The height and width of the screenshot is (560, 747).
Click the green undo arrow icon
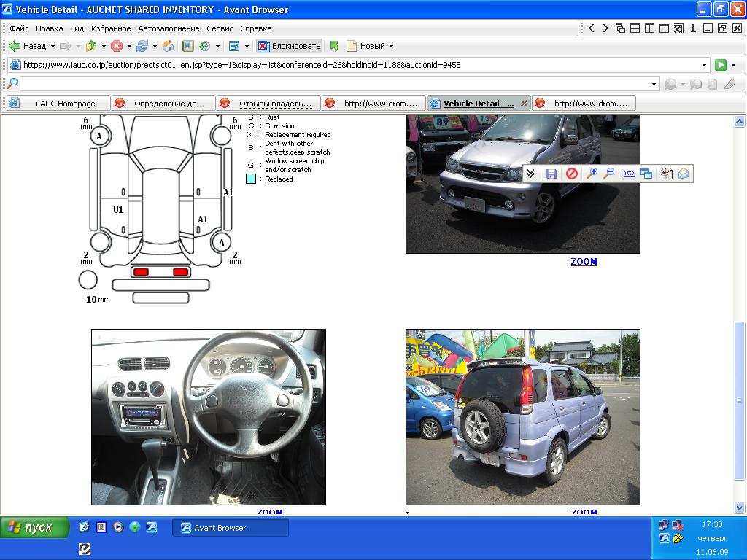click(334, 46)
